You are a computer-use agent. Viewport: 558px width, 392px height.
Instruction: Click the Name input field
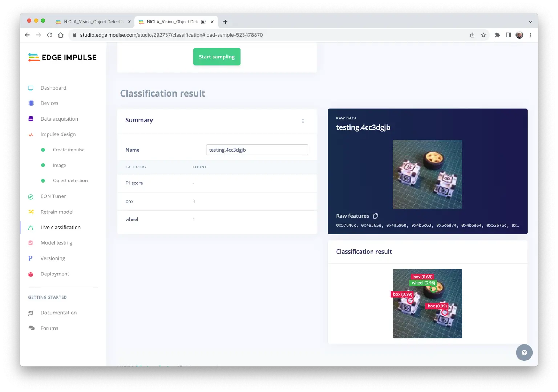[x=257, y=150]
